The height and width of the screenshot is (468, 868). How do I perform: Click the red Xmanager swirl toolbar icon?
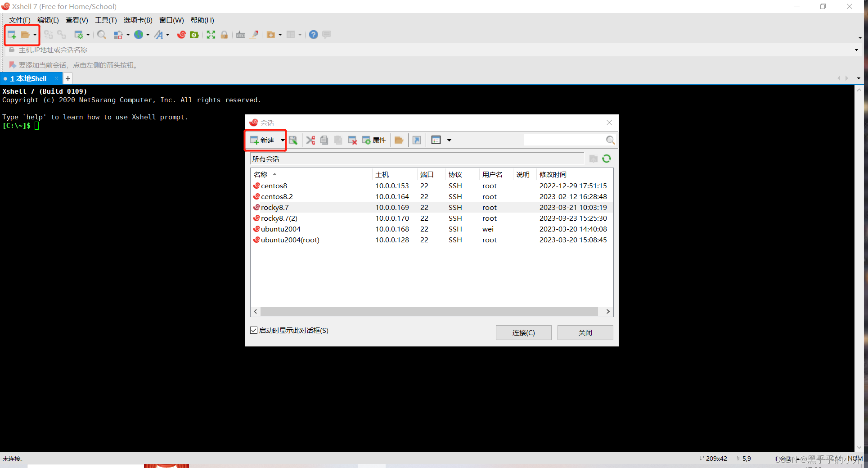click(181, 35)
